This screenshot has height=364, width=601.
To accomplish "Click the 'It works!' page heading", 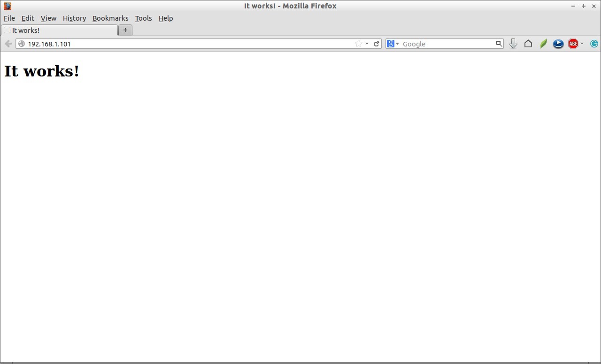I will (x=42, y=71).
